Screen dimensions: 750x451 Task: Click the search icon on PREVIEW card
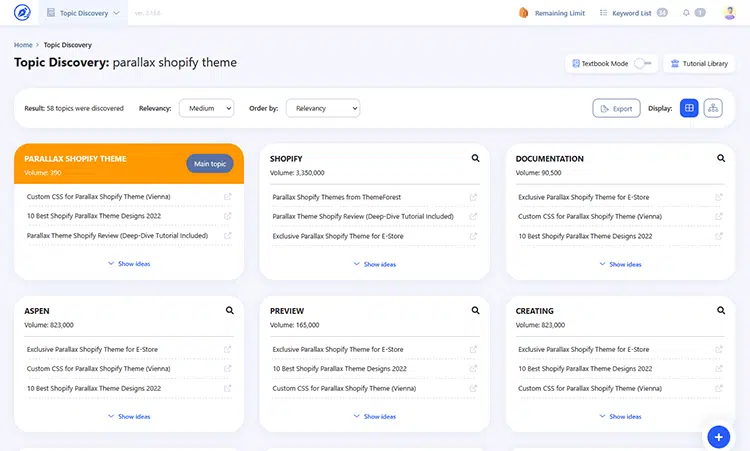(x=476, y=310)
